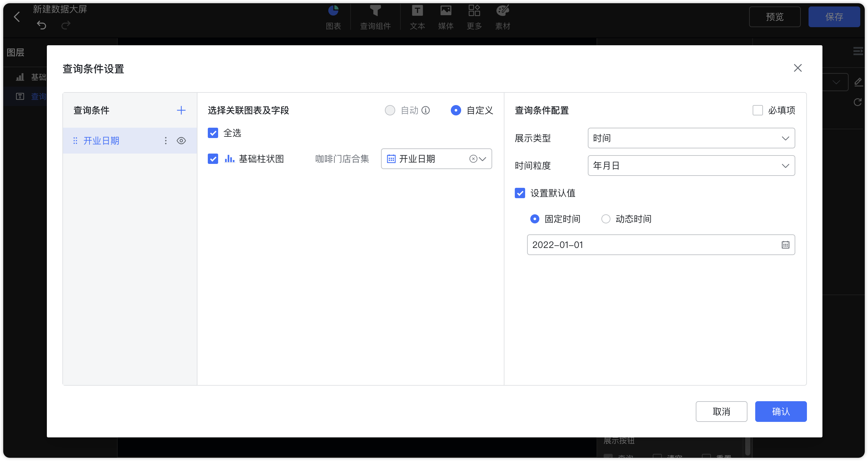The image size is (868, 461).
Task: Open the 展示类型 dropdown showing 时间
Action: (x=691, y=138)
